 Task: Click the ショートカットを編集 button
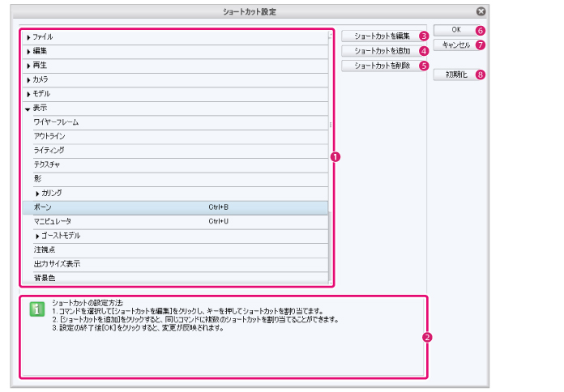tap(382, 36)
